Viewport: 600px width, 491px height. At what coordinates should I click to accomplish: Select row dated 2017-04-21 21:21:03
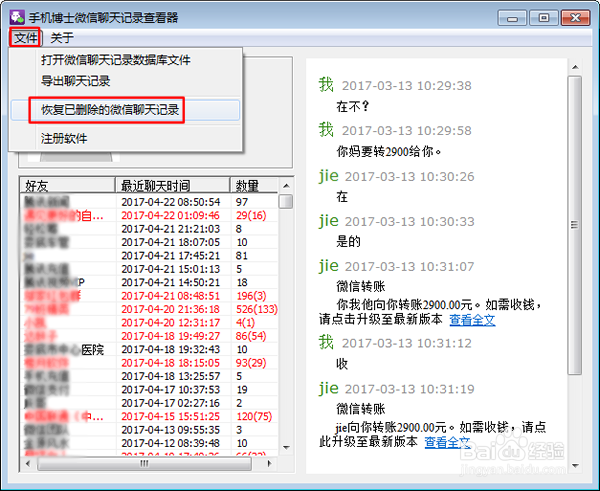pos(149,228)
